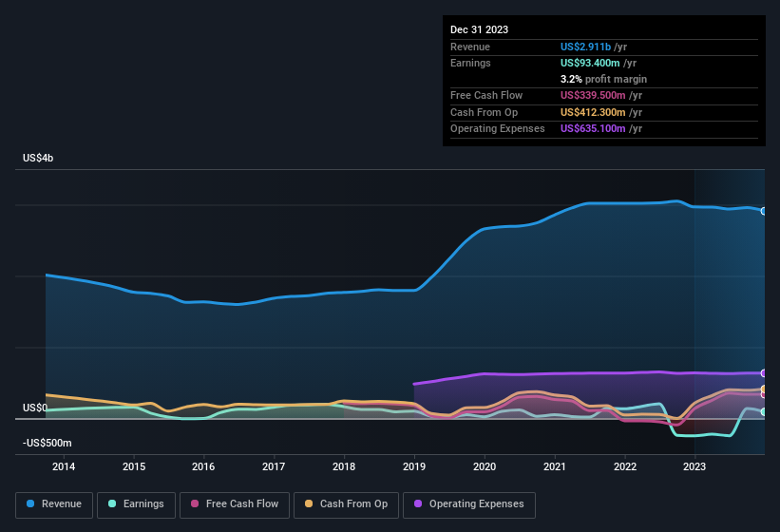The image size is (780, 532).
Task: Select the 2014 label on the x-axis
Action: click(64, 466)
